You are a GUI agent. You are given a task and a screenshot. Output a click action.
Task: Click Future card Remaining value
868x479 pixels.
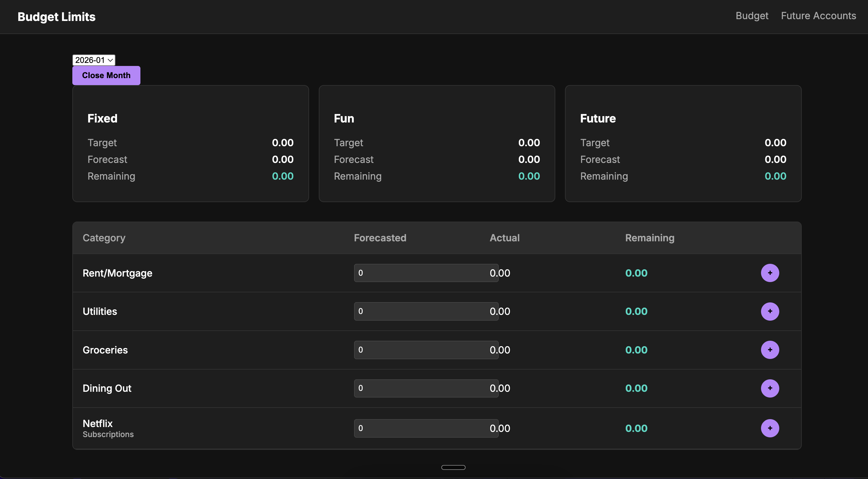(x=775, y=176)
